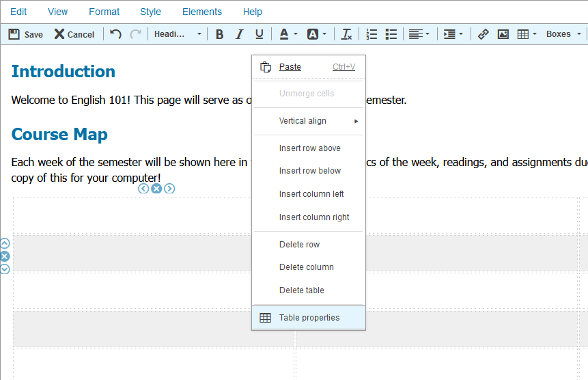588x380 pixels.
Task: Click the Undo arrow icon
Action: (116, 34)
